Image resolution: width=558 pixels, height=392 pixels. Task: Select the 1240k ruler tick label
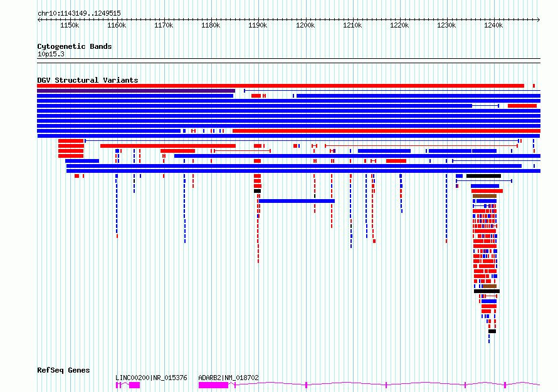(493, 26)
